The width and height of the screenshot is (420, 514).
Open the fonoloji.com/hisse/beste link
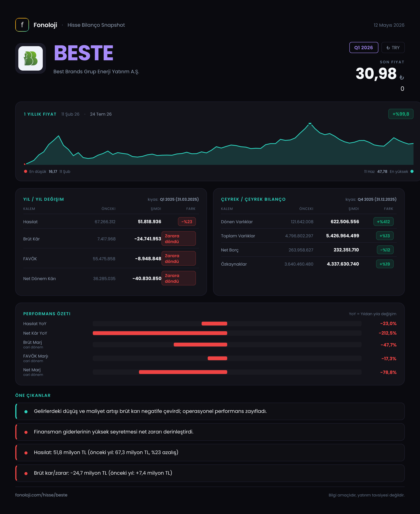[x=41, y=495]
